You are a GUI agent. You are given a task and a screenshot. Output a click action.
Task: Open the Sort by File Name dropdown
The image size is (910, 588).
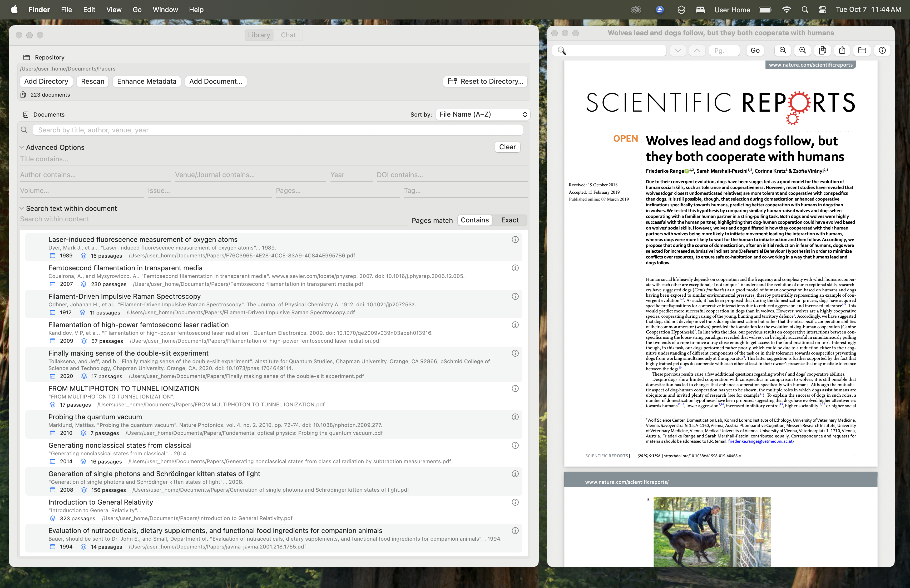coord(482,114)
